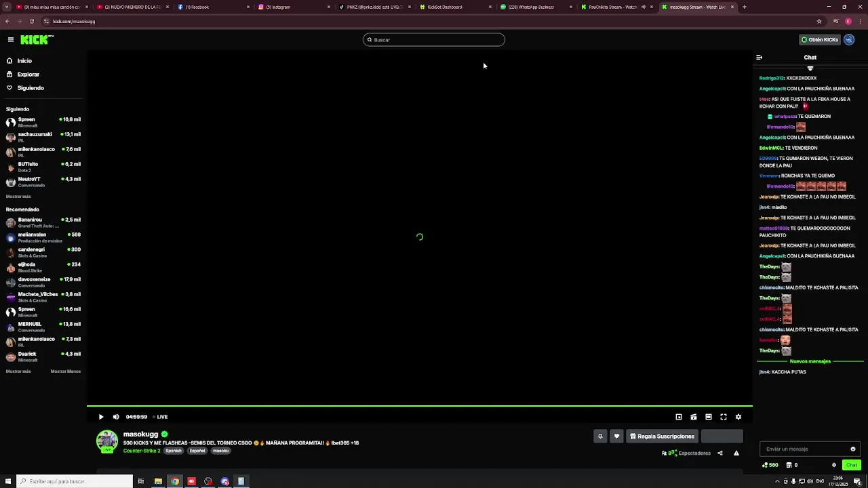
Task: Play the paused stream video
Action: [101, 417]
